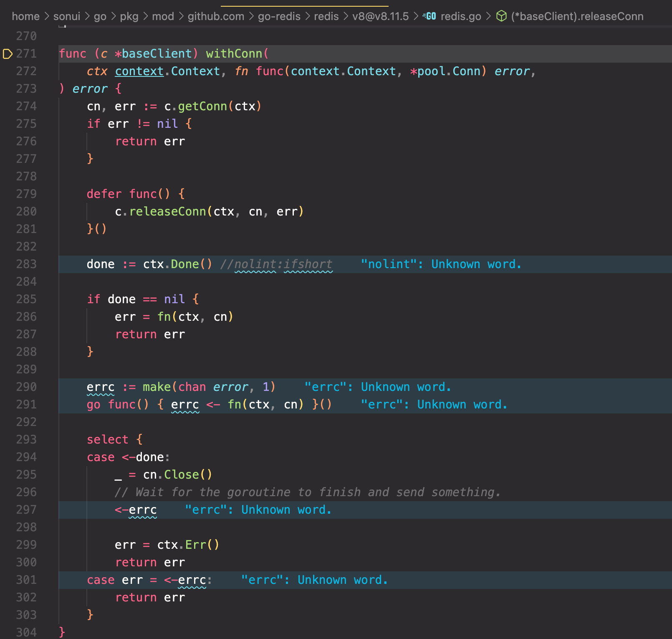Open the "redis.go" file breadcrumb

(461, 16)
